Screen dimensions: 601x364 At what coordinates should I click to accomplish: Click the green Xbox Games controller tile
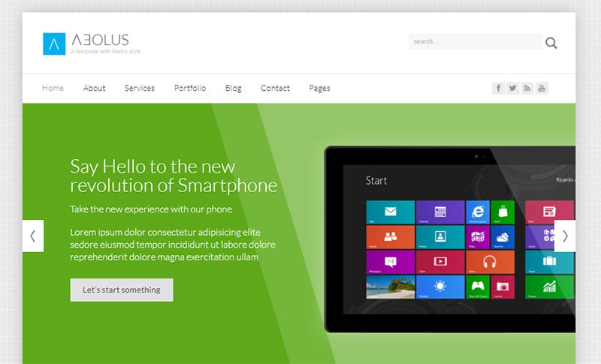click(478, 287)
